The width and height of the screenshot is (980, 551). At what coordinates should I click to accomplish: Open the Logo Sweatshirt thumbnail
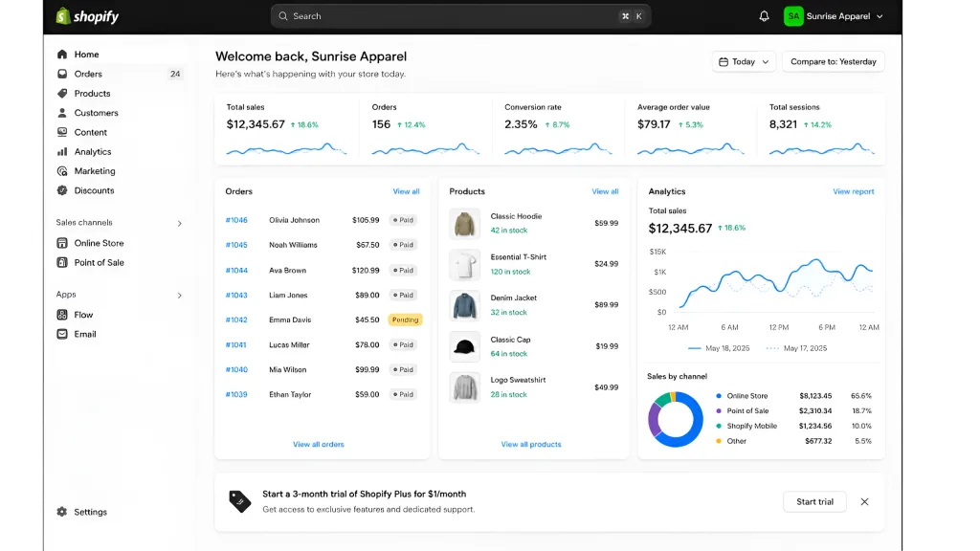click(x=464, y=387)
